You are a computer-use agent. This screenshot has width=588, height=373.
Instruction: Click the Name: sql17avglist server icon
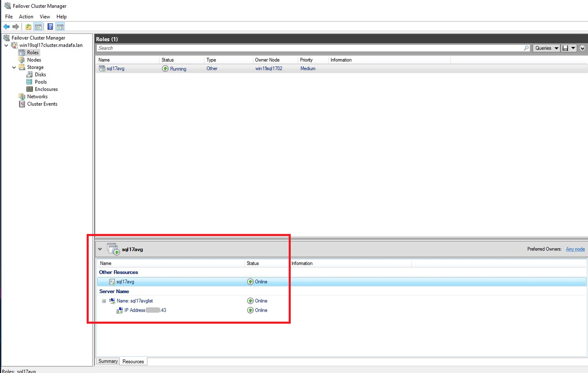pyautogui.click(x=112, y=301)
